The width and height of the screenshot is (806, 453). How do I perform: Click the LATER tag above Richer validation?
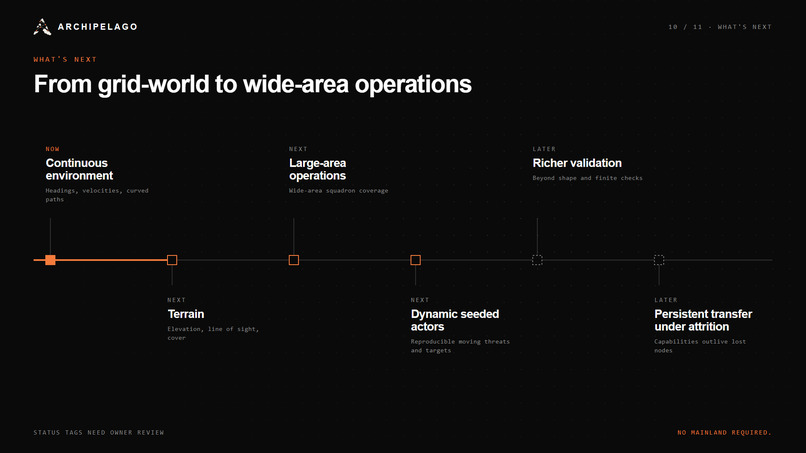pyautogui.click(x=544, y=149)
